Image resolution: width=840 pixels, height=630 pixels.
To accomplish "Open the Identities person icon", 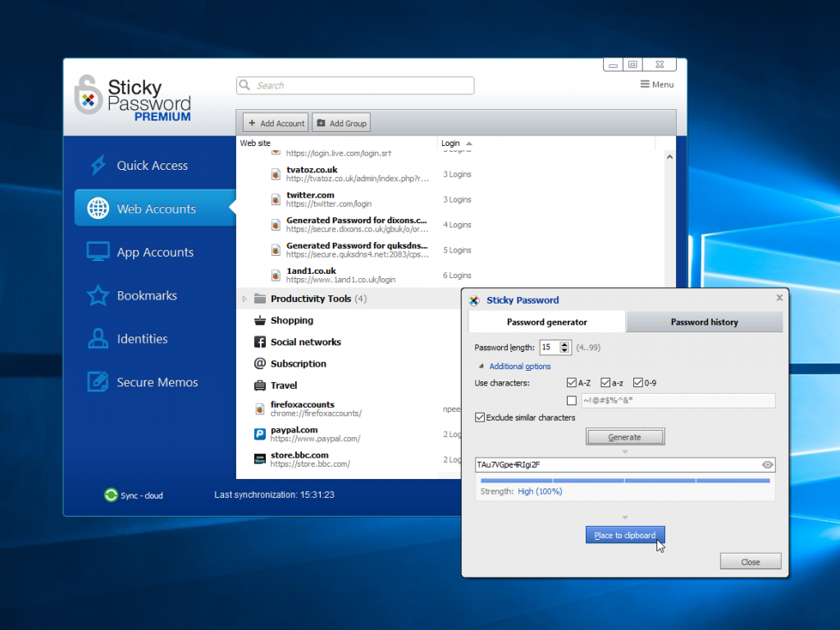I will point(98,339).
